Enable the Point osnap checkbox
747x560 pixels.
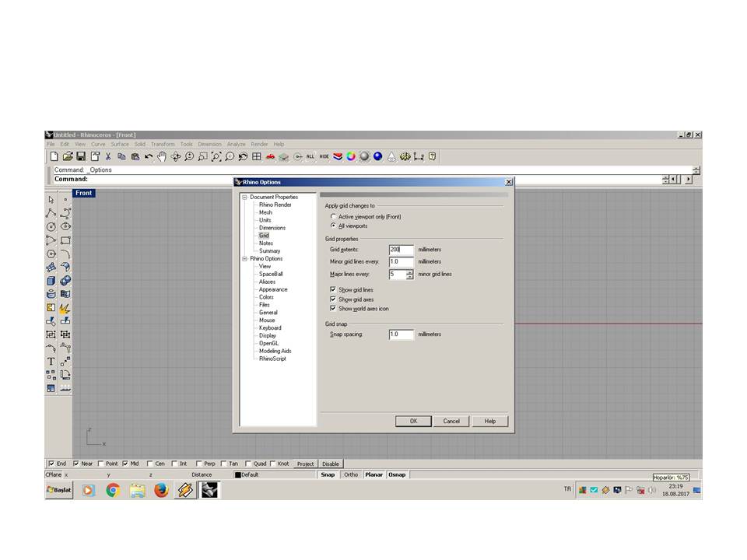(x=100, y=464)
